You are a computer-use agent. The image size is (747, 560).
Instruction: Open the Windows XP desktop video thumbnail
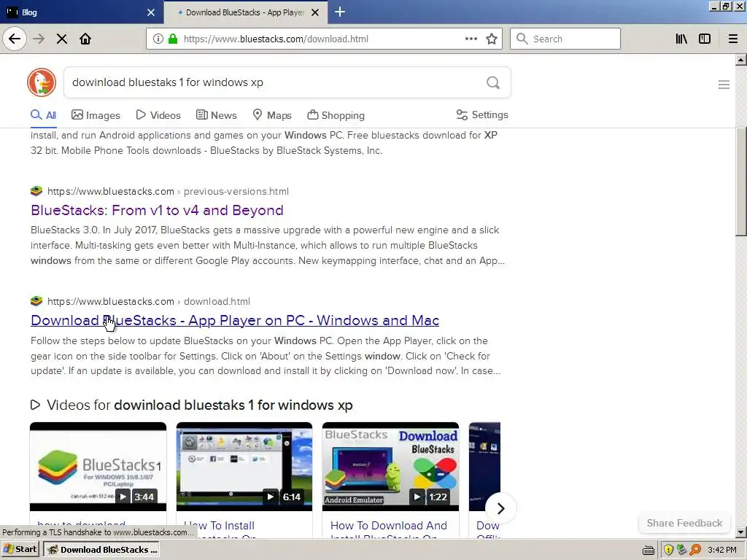[244, 467]
